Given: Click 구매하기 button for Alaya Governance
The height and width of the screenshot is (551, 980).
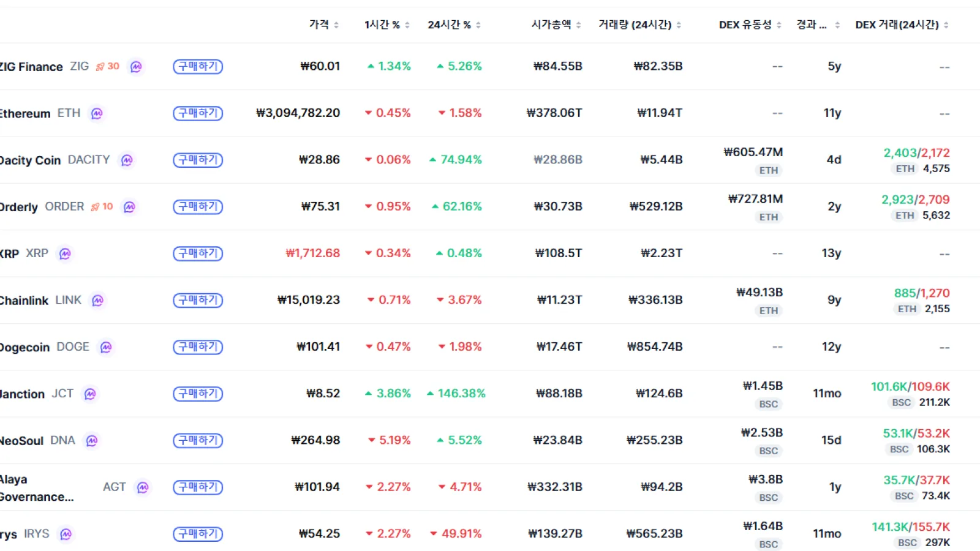Looking at the screenshot, I should tap(198, 487).
